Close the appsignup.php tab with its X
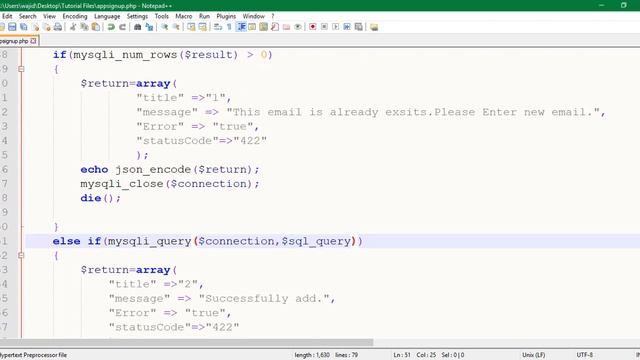Viewport: 640px width, 360px height. pyautogui.click(x=33, y=41)
